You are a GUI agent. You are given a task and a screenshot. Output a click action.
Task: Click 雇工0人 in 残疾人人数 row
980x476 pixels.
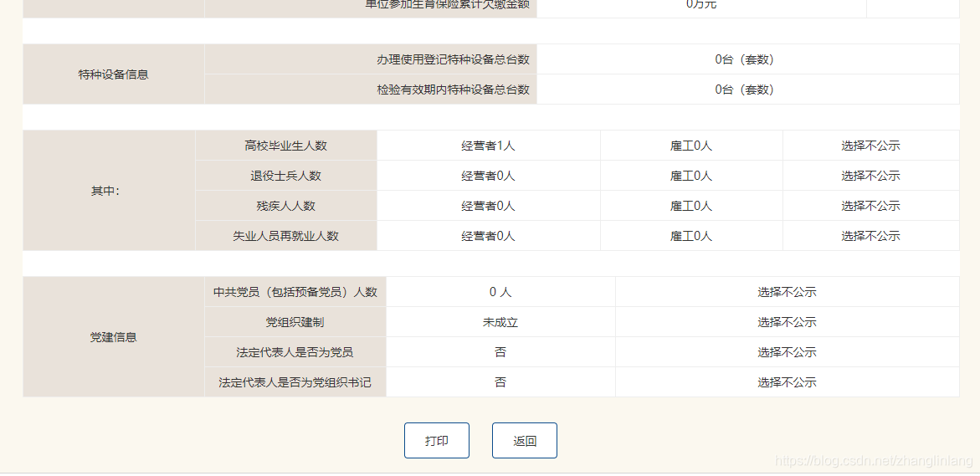(691, 206)
